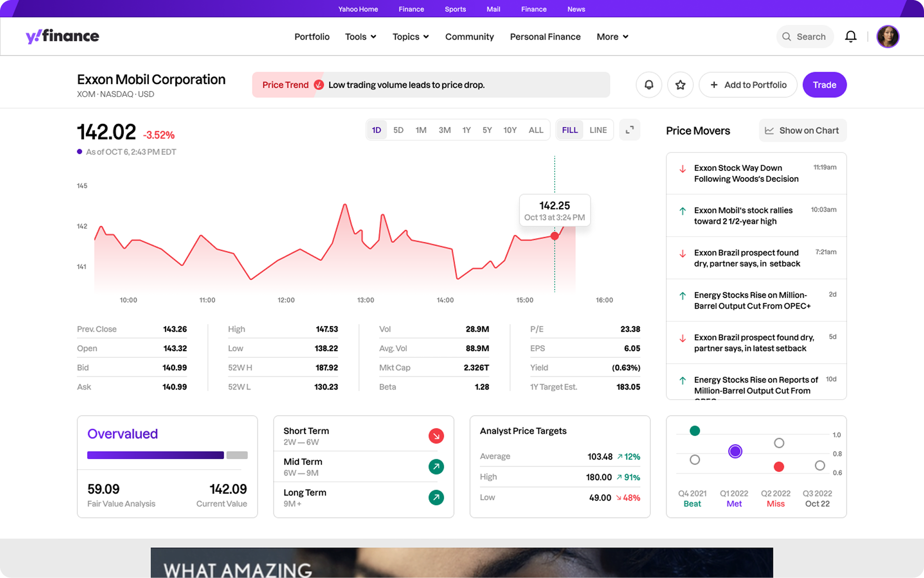Open Exxon Stock Way Down headline
This screenshot has width=924, height=578.
pos(746,173)
